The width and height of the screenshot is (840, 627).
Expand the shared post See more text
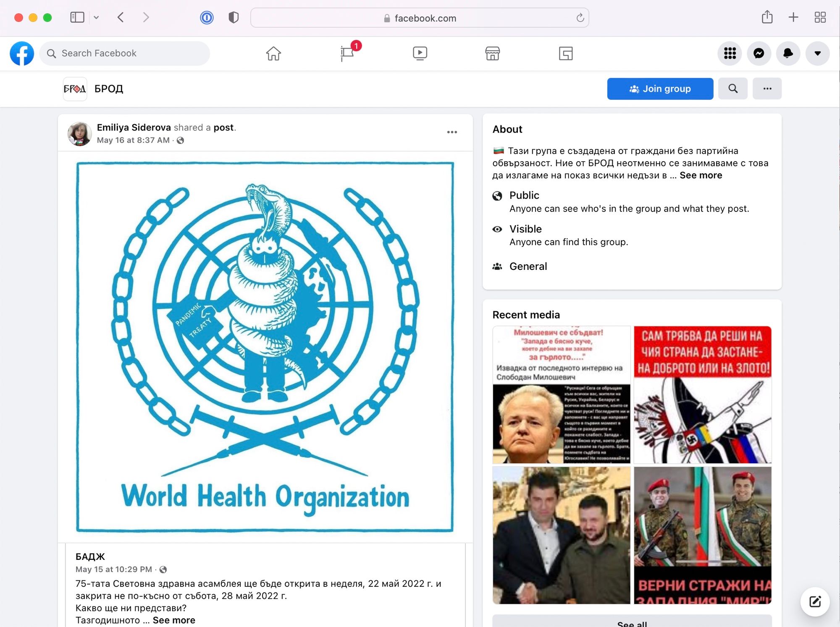tap(174, 620)
